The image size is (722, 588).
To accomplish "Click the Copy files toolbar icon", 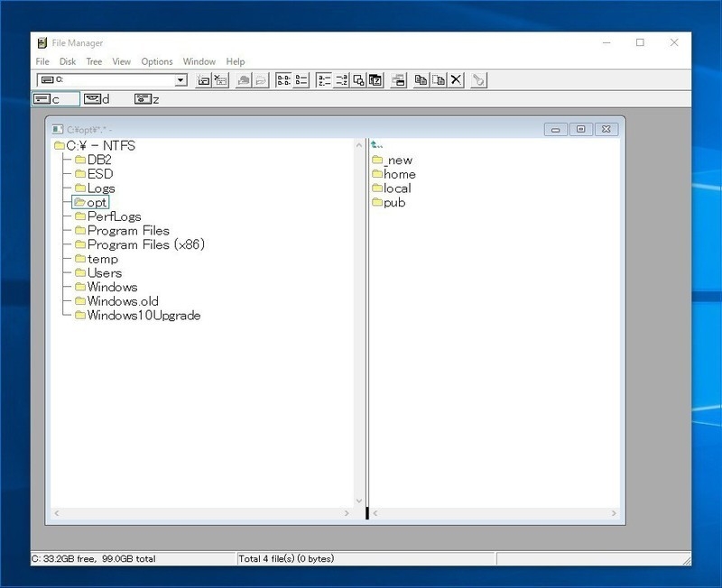I will click(421, 80).
